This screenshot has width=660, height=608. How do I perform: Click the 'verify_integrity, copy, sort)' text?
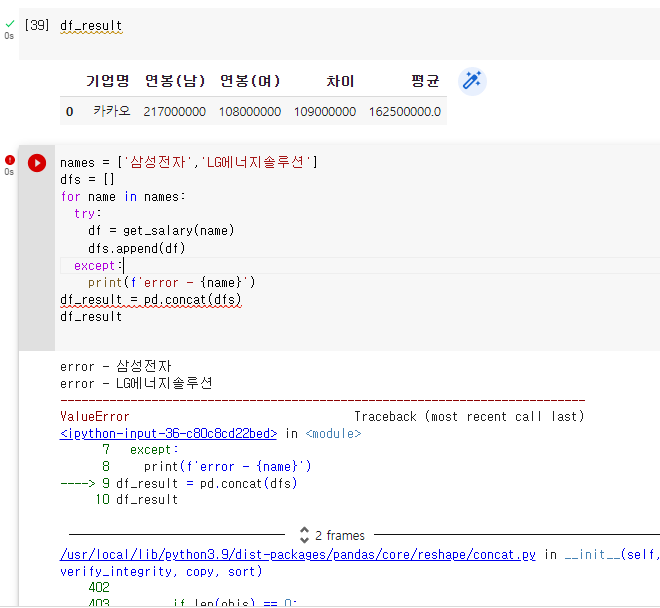[161, 571]
